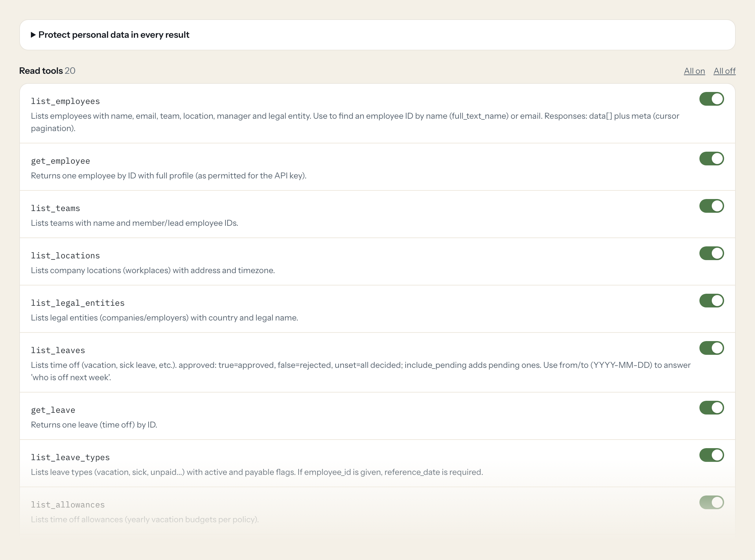This screenshot has height=560, width=755.
Task: Click description "Returns one leave (time off) by ID."
Action: coord(94,425)
